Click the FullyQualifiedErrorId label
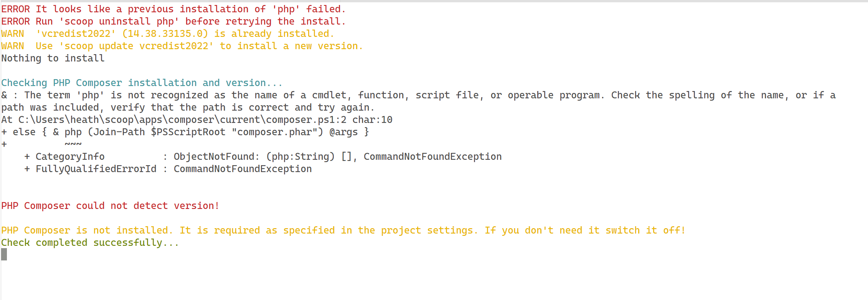Image resolution: width=868 pixels, height=300 pixels. (96, 169)
